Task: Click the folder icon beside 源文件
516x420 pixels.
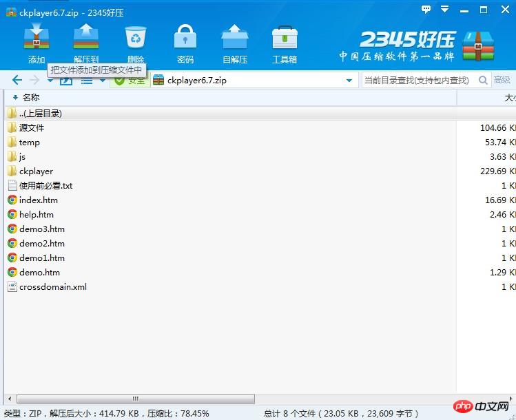Action: pyautogui.click(x=12, y=127)
